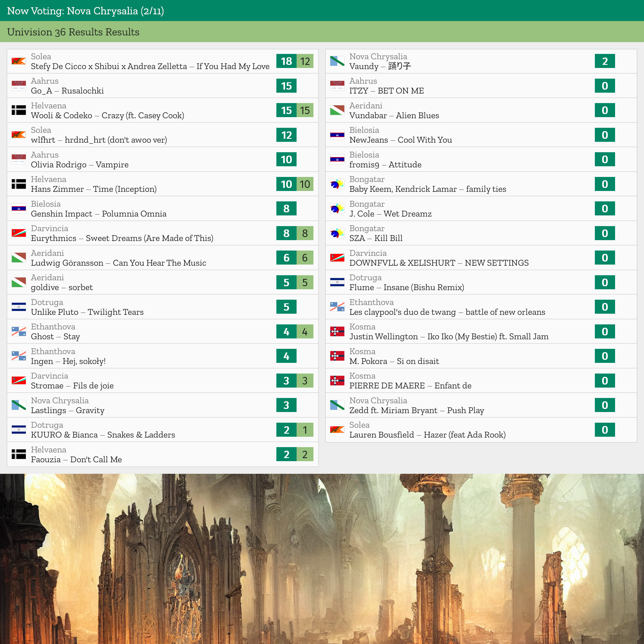Click score 2 badge for Vaundy

pos(605,61)
